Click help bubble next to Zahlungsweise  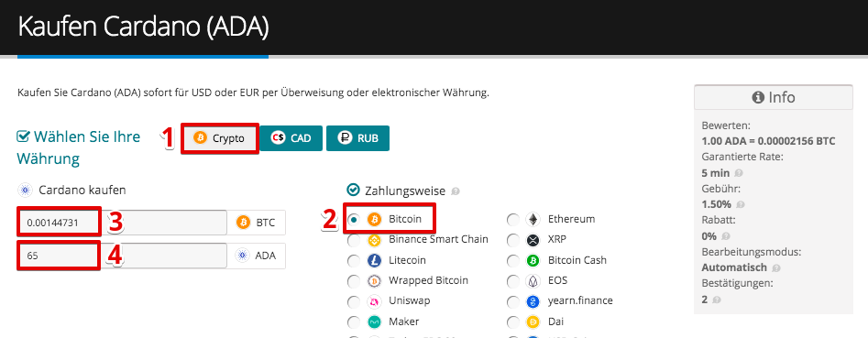pyautogui.click(x=455, y=191)
